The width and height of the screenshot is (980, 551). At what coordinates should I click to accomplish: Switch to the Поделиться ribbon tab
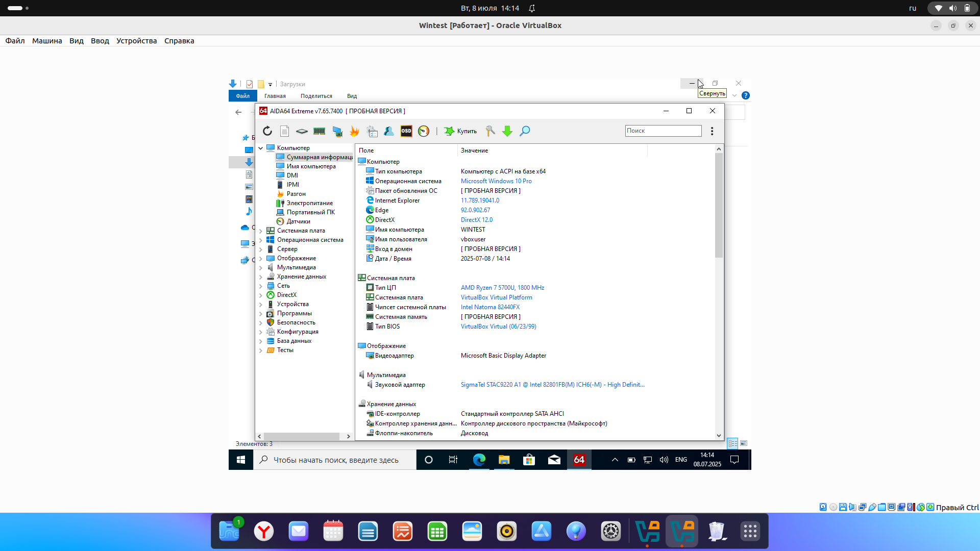[x=316, y=96]
